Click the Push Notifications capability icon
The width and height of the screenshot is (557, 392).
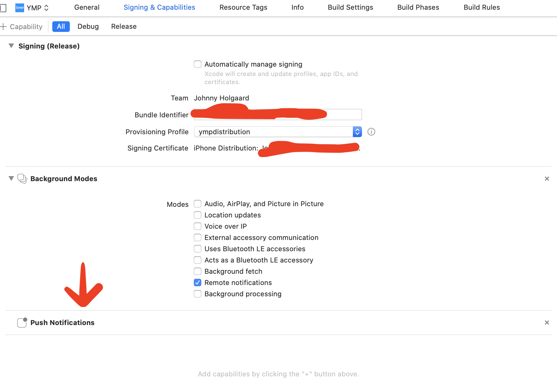21,322
